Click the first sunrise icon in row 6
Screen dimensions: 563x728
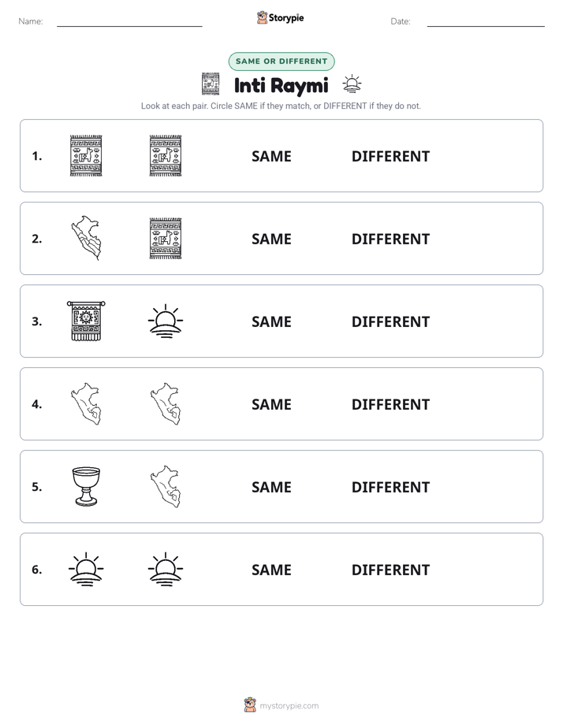pos(86,569)
